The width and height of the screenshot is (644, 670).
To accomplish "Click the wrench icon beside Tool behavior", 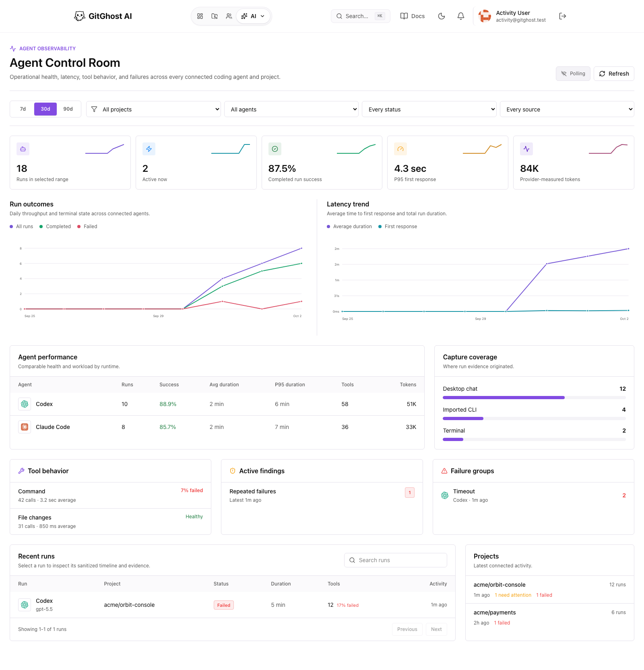I will point(21,471).
